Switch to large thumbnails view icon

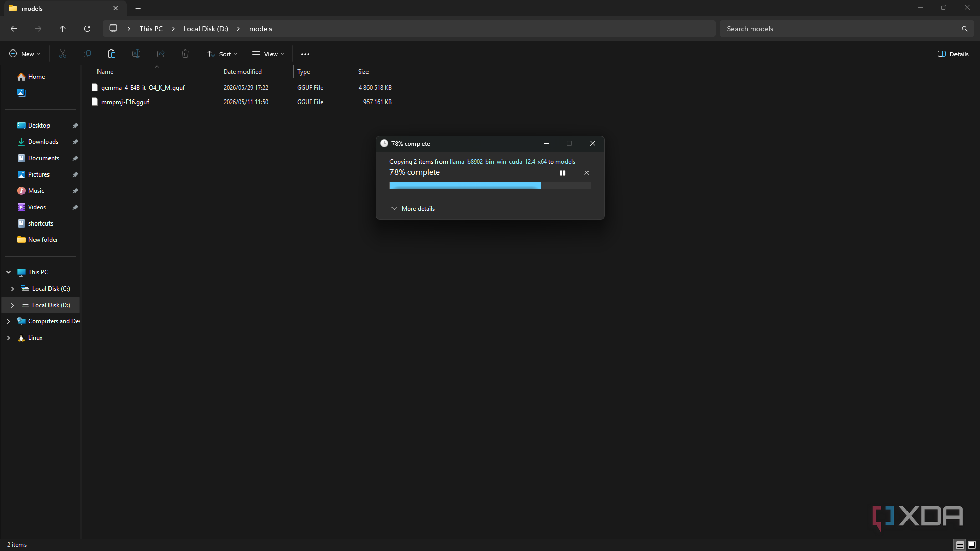click(x=972, y=545)
